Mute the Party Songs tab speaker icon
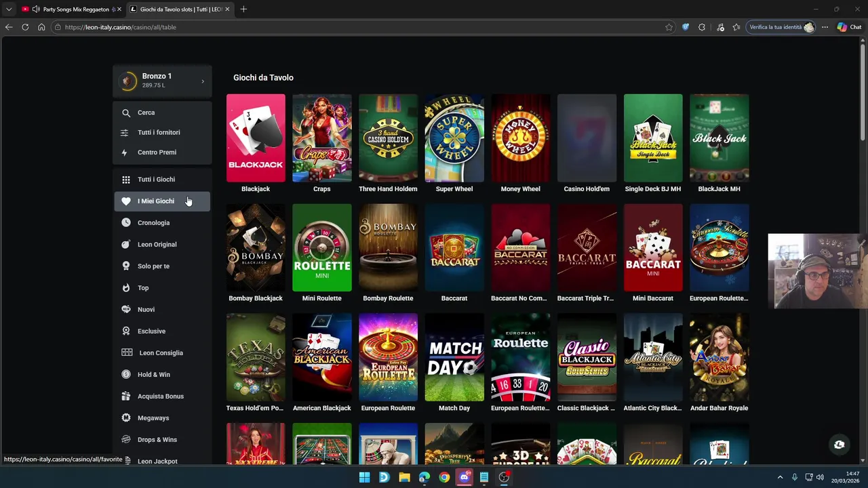 click(x=35, y=9)
